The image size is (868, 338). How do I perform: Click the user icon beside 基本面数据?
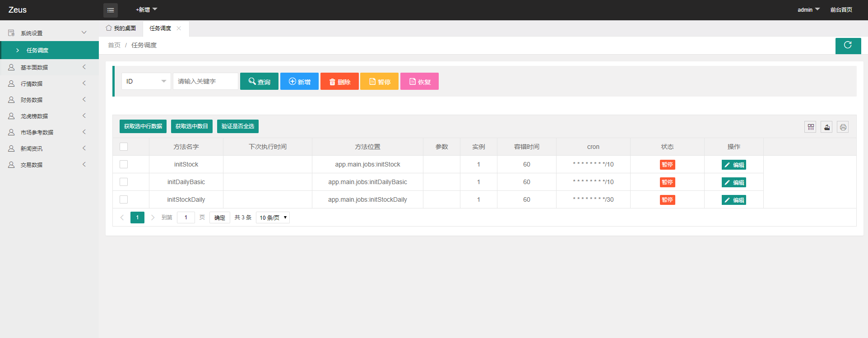[x=11, y=67]
